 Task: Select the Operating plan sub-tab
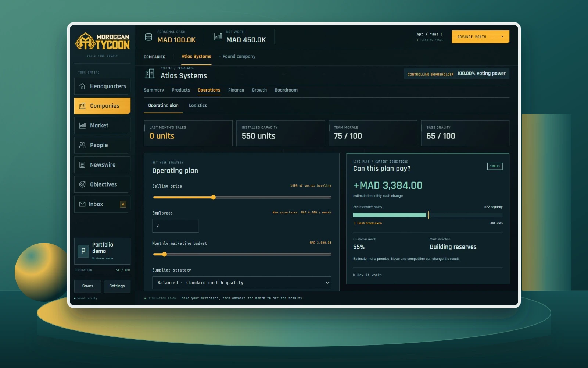point(163,105)
